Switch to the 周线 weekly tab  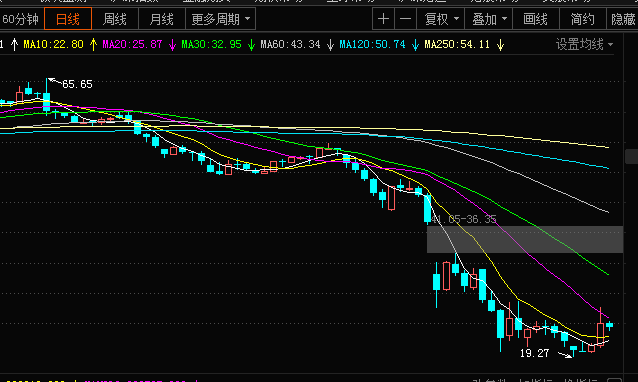115,19
